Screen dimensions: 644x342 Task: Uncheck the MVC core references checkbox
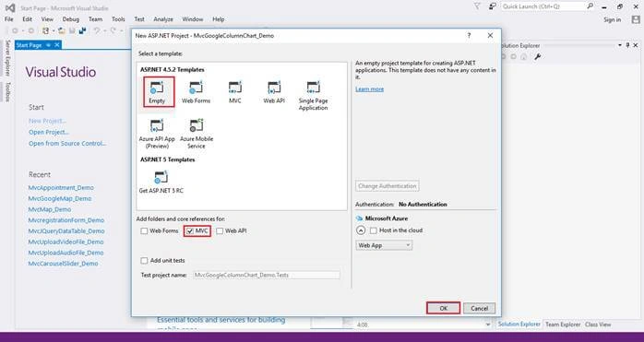pyautogui.click(x=190, y=231)
